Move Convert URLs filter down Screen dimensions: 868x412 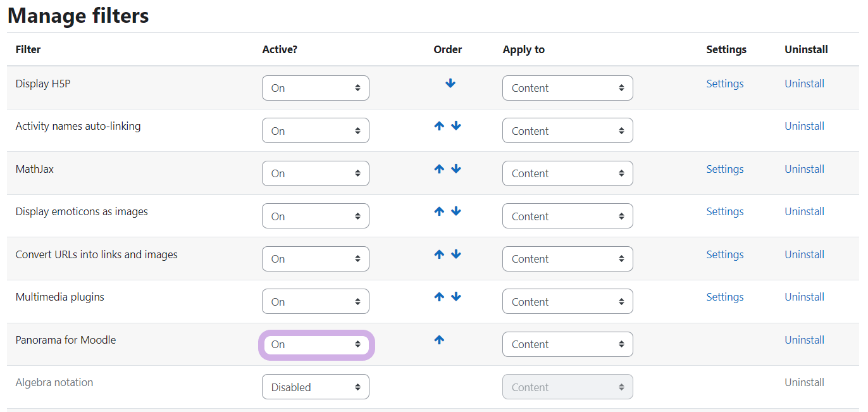point(456,254)
